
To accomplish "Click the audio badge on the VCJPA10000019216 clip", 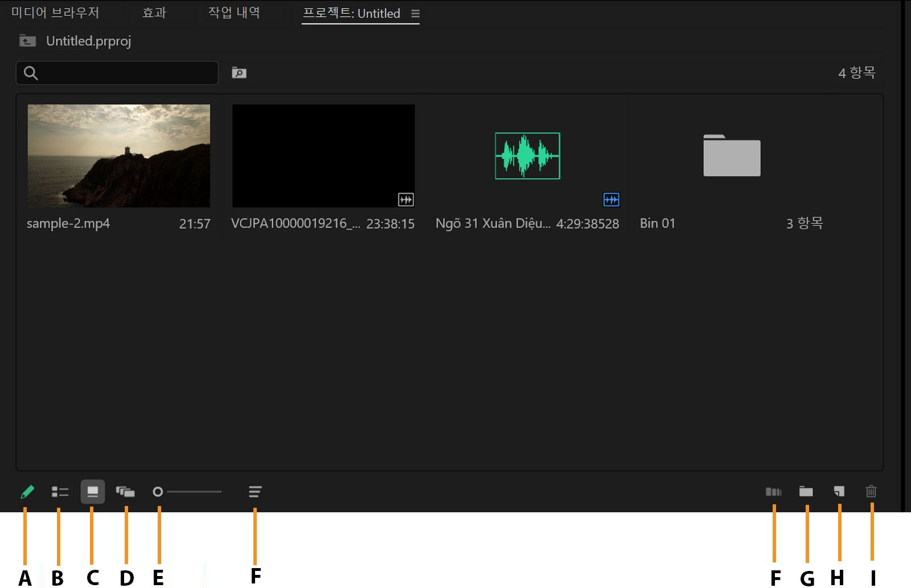I will pos(406,200).
